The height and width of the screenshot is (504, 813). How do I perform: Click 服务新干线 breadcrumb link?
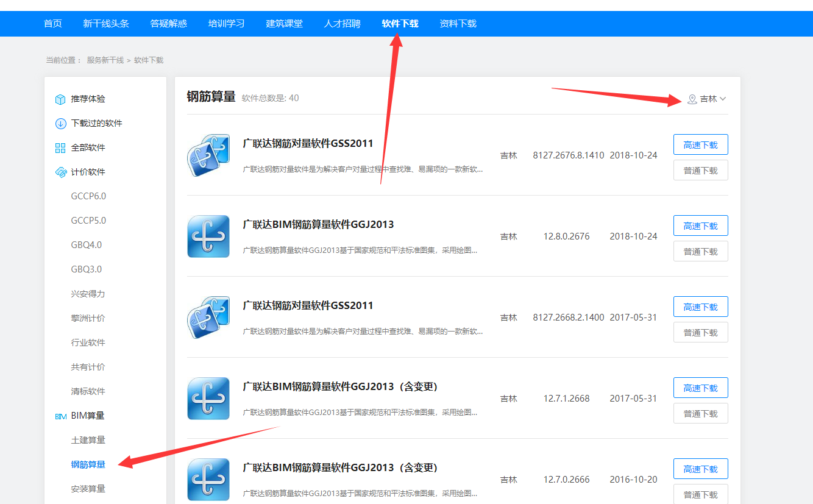pos(105,60)
